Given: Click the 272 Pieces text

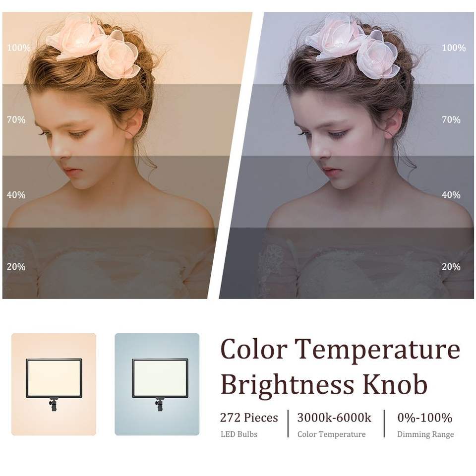Looking at the screenshot, I should pyautogui.click(x=249, y=417).
